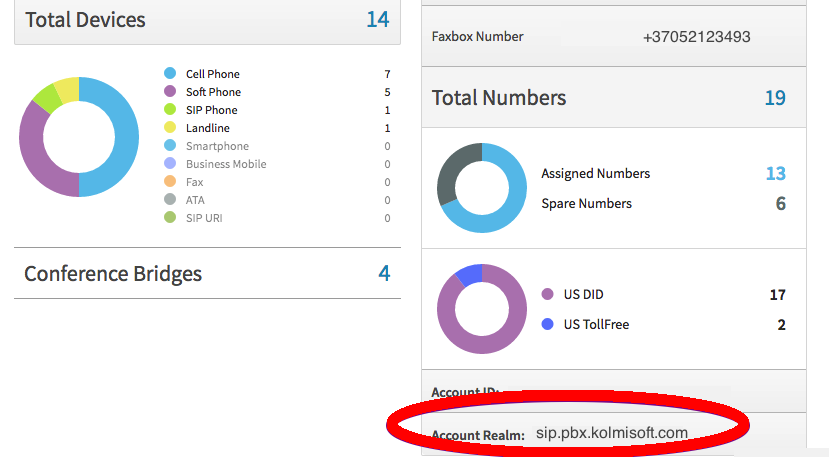Click the Soft Phone purple legend dot
Image resolution: width=829 pixels, height=457 pixels.
[170, 92]
